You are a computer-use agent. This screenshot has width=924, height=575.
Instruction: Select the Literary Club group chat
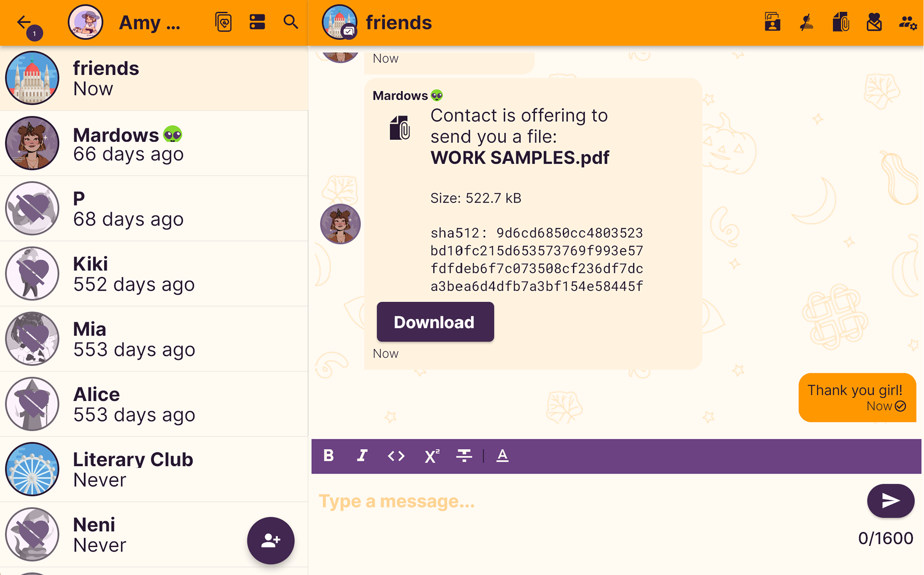pyautogui.click(x=154, y=470)
